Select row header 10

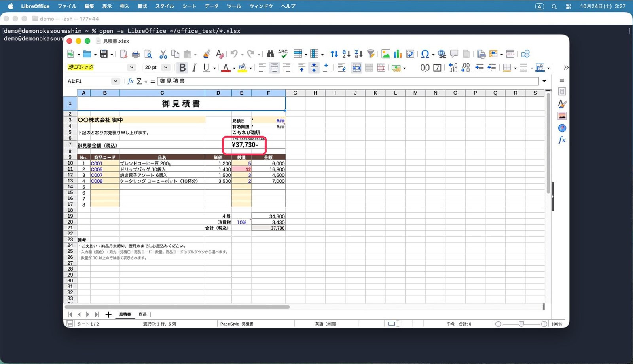70,163
